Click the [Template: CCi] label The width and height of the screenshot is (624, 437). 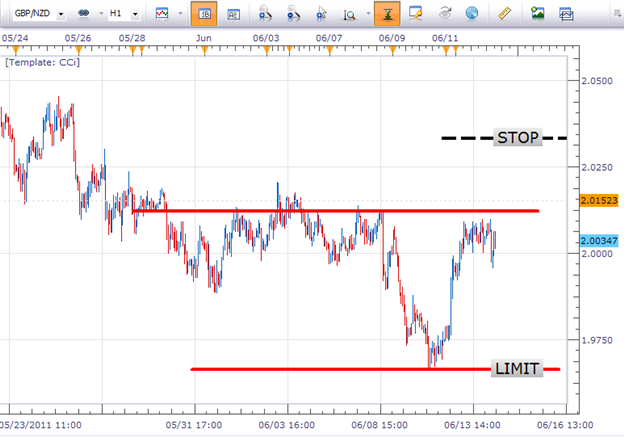pos(42,62)
